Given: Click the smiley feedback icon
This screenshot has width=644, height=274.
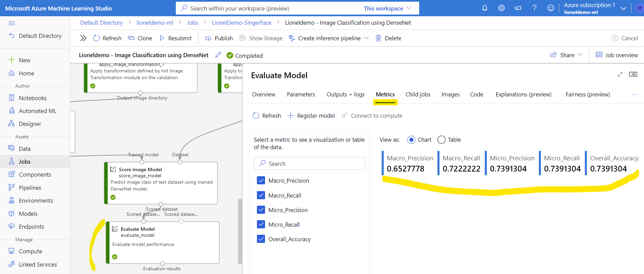Looking at the screenshot, I should [x=551, y=8].
